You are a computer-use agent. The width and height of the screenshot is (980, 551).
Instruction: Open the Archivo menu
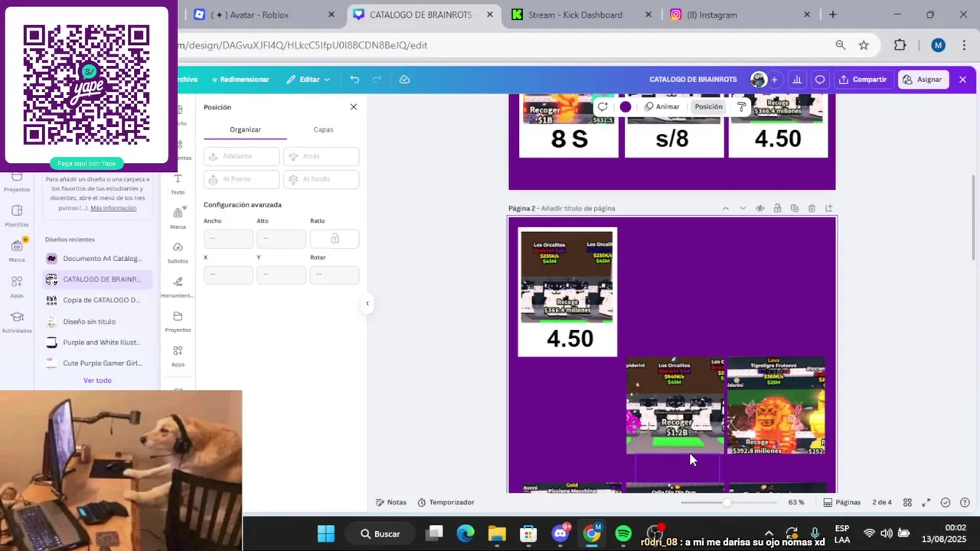pyautogui.click(x=188, y=80)
